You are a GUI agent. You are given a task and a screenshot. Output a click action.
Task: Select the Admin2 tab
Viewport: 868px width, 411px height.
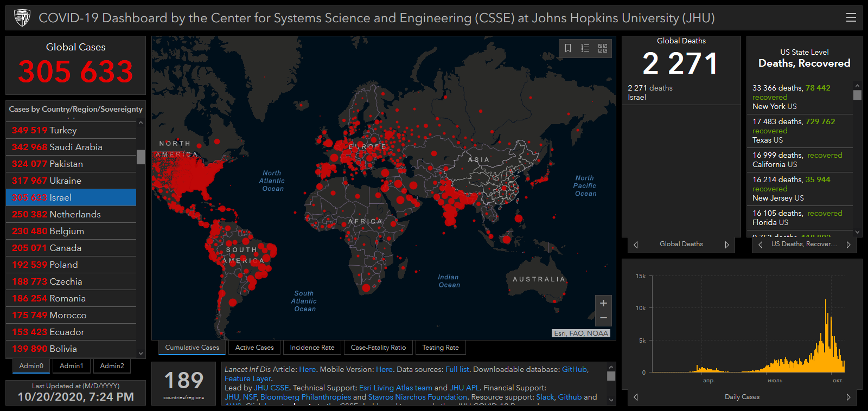tap(112, 366)
